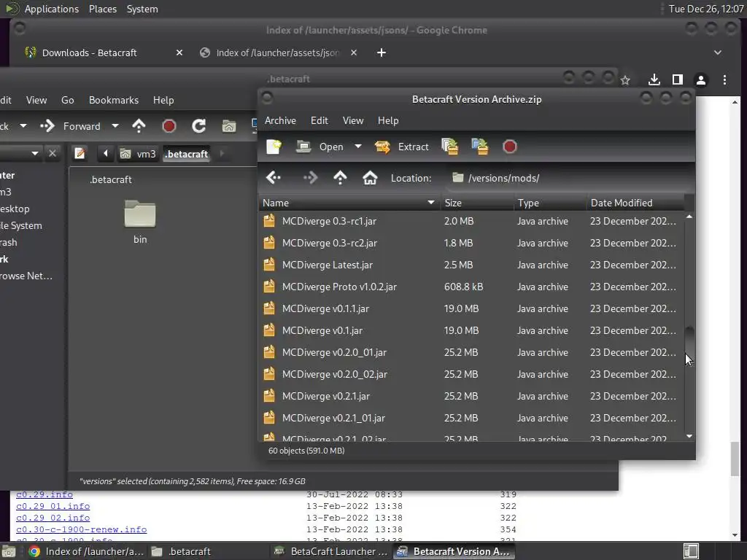Open the file manager Bookmarks menu
This screenshot has height=560, width=747.
tap(113, 100)
